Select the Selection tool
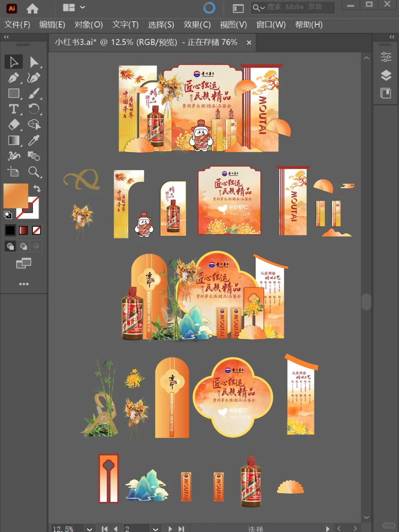Image resolution: width=399 pixels, height=532 pixels. point(14,62)
